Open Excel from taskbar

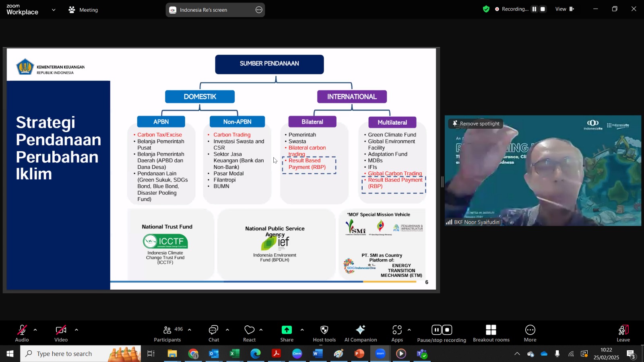coord(235,354)
